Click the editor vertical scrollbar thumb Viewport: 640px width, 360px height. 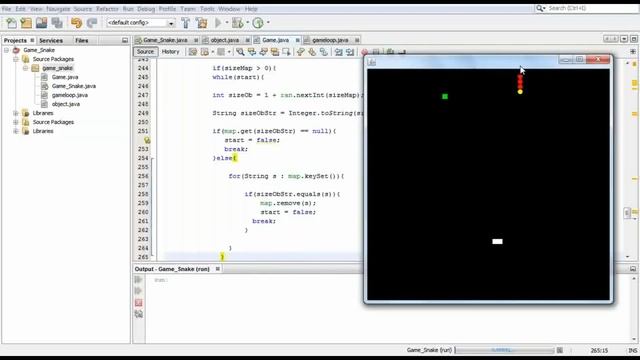[x=627, y=213]
